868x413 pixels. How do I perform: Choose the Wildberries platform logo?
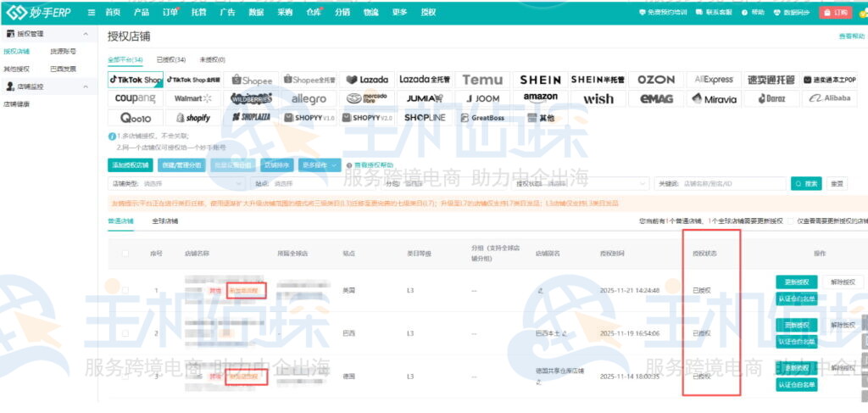point(251,98)
